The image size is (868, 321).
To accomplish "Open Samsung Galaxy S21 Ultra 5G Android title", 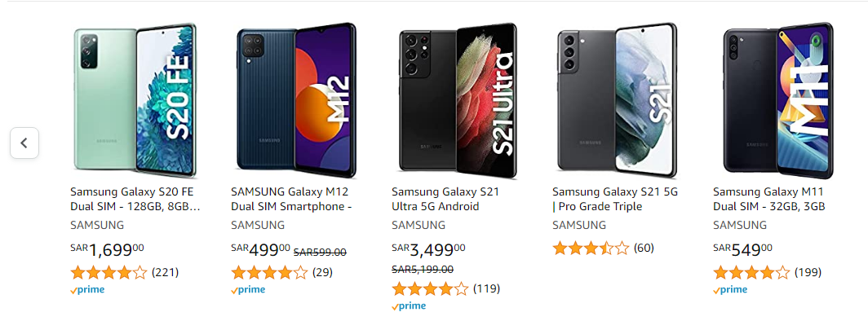I will click(x=445, y=200).
